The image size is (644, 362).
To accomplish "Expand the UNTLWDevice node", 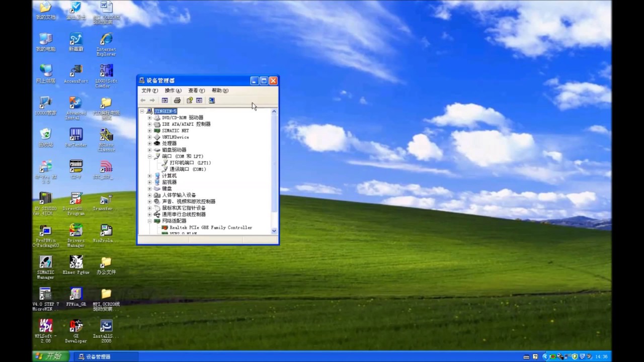I will pyautogui.click(x=149, y=137).
